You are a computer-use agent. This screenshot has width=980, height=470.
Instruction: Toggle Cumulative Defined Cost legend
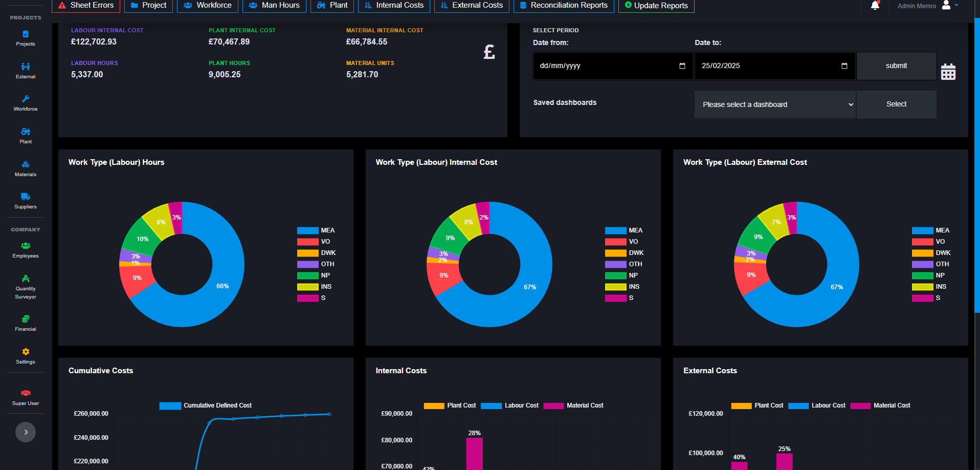206,405
